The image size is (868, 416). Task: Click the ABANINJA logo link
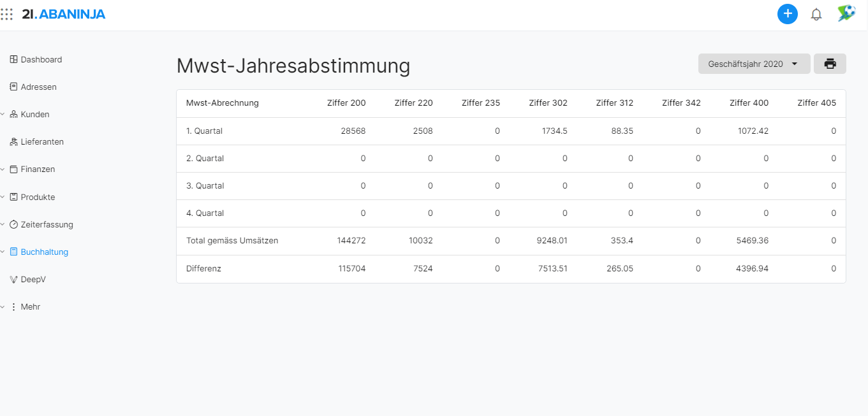64,13
